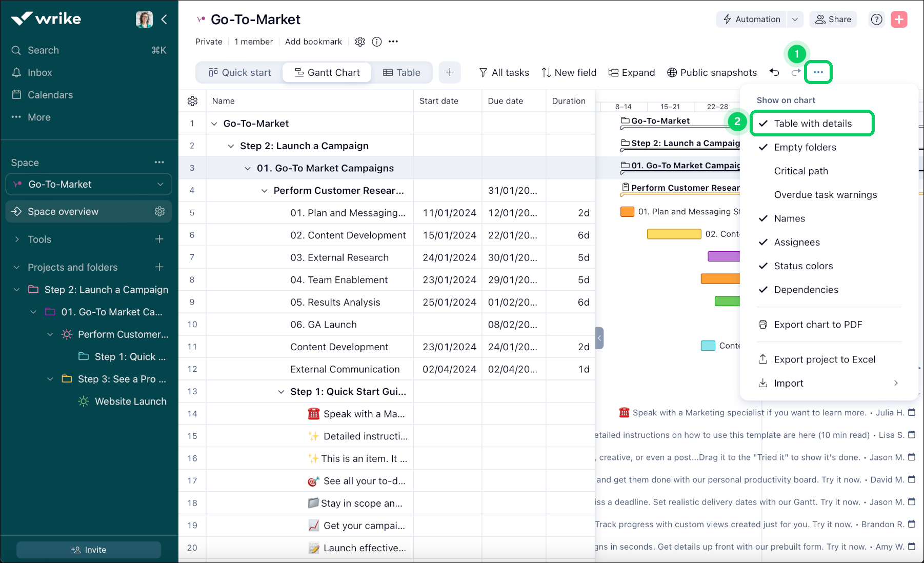Uncheck the Dependencies option
924x563 pixels.
(806, 290)
